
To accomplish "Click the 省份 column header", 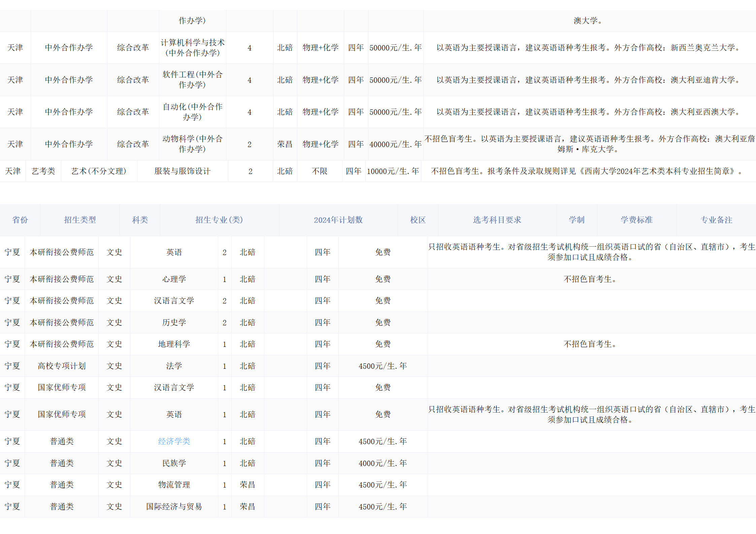I will (20, 220).
